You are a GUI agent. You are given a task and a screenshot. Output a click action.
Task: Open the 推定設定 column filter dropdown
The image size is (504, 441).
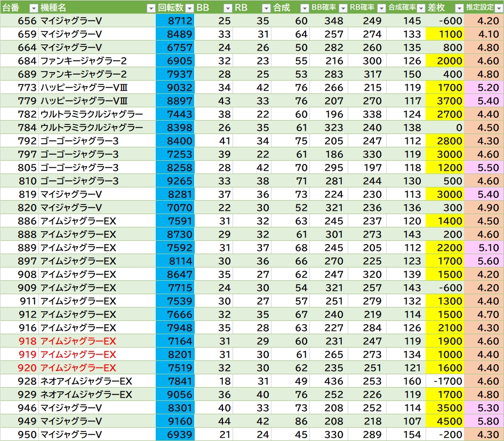(498, 8)
